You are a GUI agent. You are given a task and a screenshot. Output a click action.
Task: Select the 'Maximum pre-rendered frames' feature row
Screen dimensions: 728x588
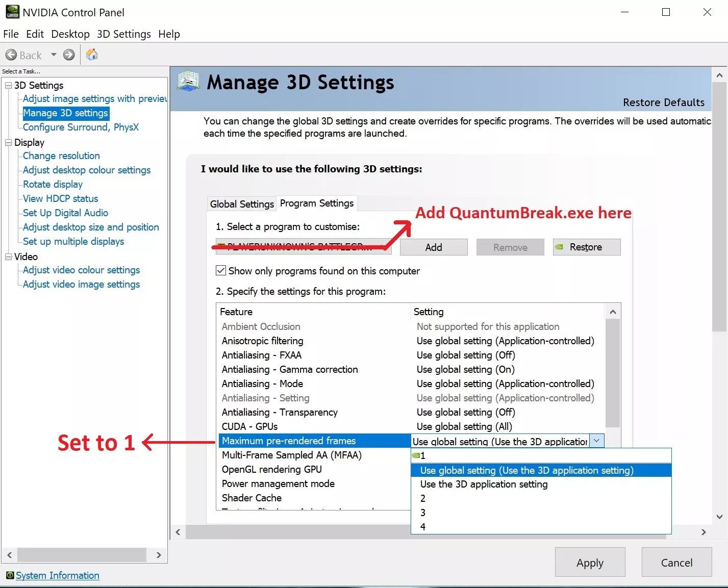314,441
